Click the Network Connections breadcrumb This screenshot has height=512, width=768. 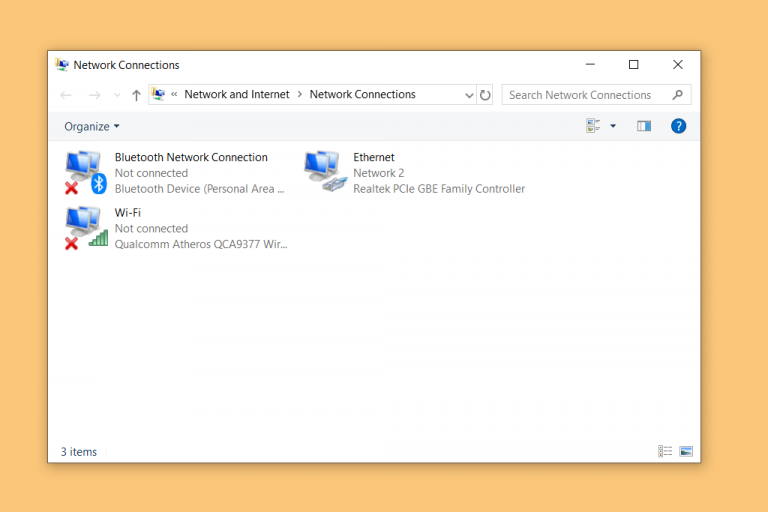[362, 94]
